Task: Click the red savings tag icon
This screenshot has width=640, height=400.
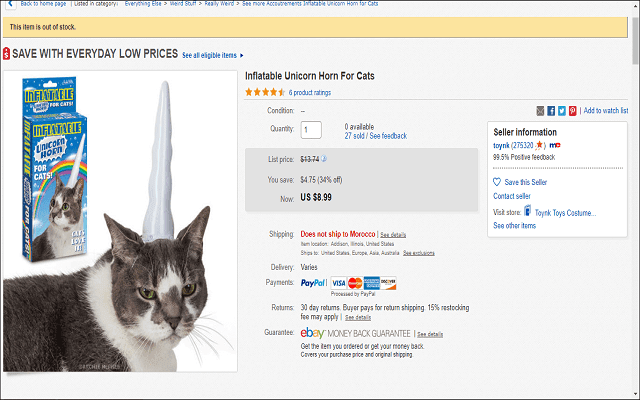Action: [x=6, y=54]
